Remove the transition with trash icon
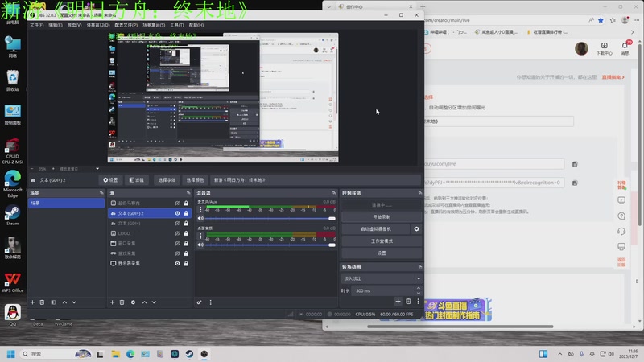Image resolution: width=644 pixels, height=362 pixels. point(408,302)
